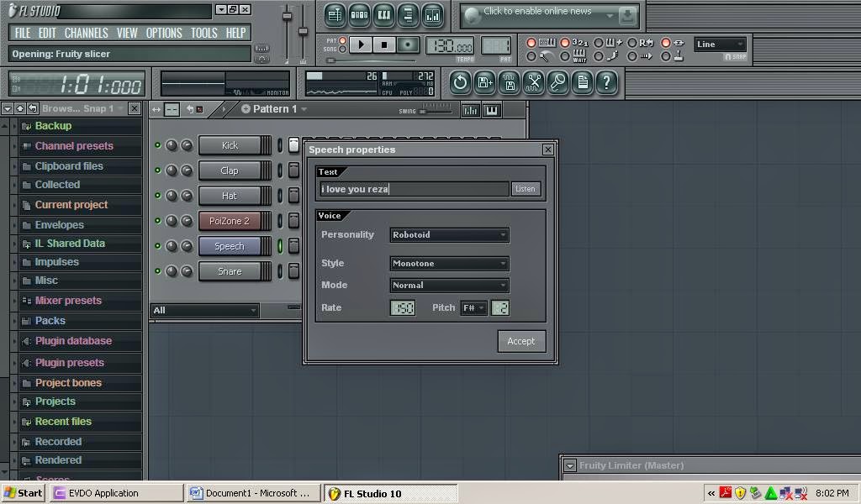The width and height of the screenshot is (861, 504).
Task: Open the CHANNELS menu
Action: [87, 33]
